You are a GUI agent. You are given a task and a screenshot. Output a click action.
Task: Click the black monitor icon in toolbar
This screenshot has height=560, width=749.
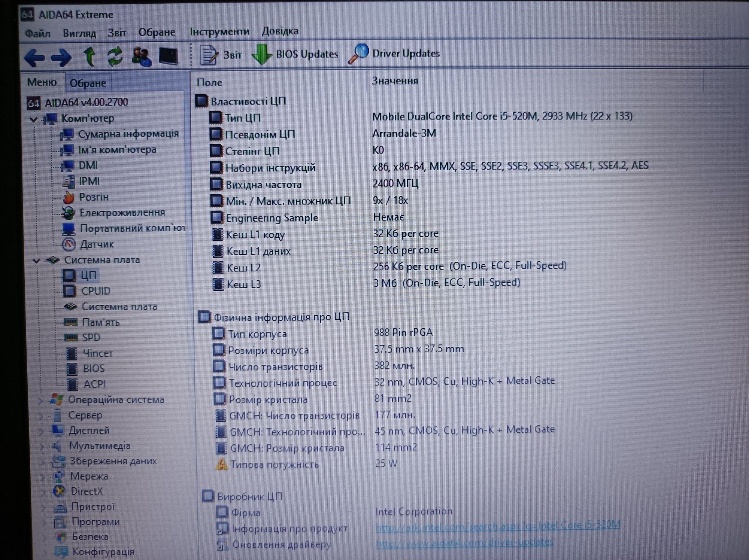click(x=168, y=56)
